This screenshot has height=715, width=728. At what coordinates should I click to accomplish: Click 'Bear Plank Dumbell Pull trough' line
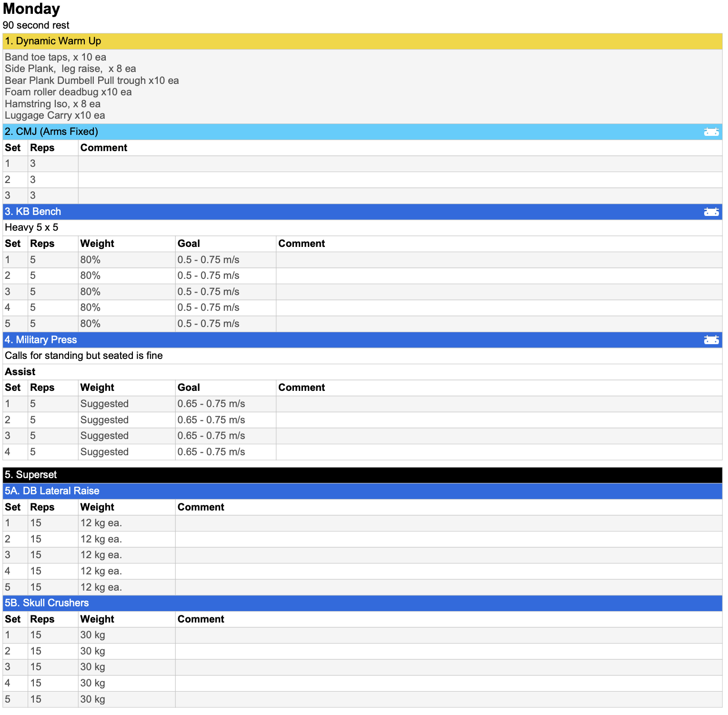[92, 81]
